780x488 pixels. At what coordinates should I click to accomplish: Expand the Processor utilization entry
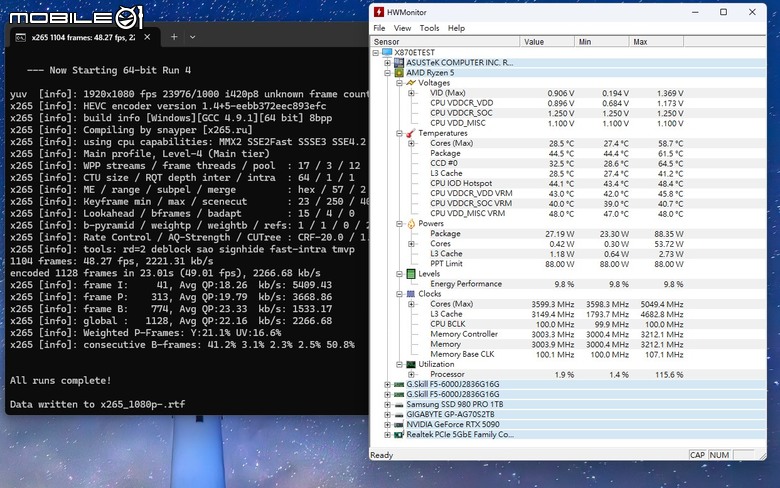point(411,375)
